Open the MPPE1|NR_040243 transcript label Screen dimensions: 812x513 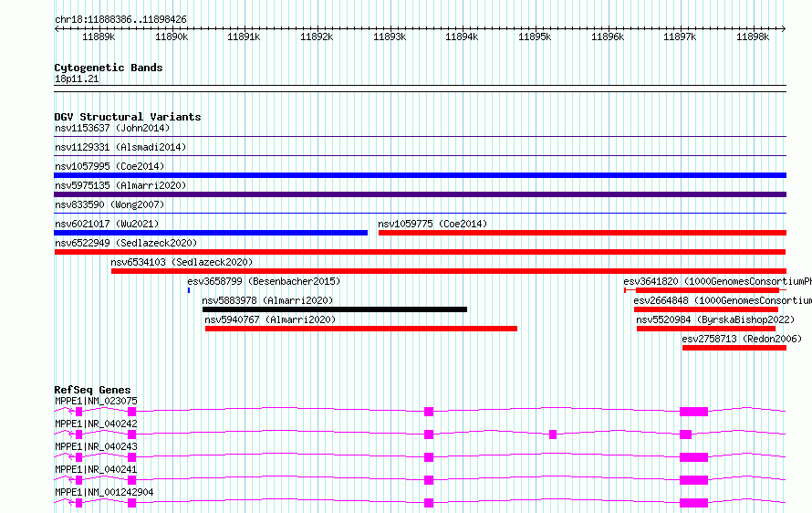[x=97, y=446]
